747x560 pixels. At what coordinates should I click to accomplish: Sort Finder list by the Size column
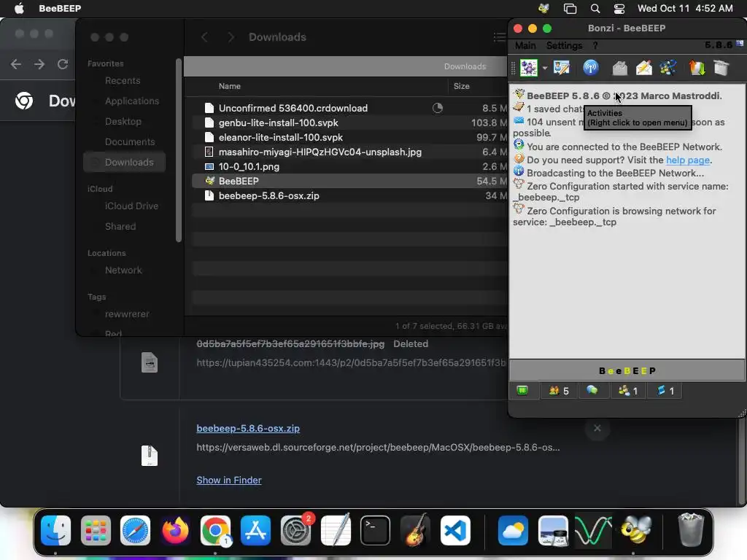coord(461,86)
